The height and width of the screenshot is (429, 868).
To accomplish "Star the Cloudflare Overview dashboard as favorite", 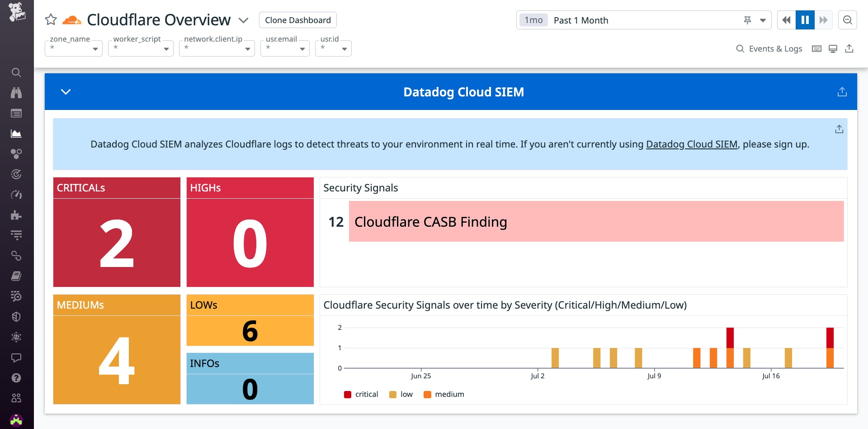I will (x=51, y=20).
